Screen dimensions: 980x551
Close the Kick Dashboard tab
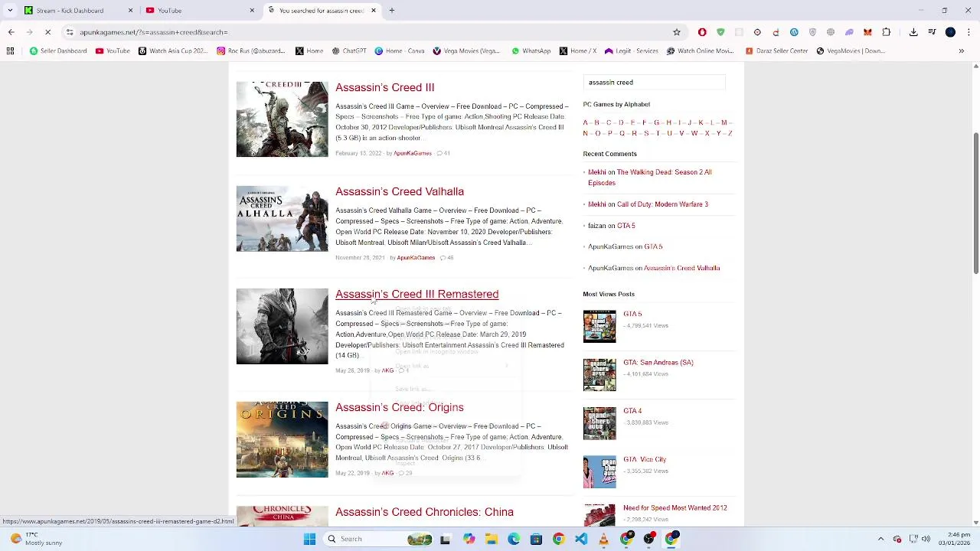(x=130, y=11)
